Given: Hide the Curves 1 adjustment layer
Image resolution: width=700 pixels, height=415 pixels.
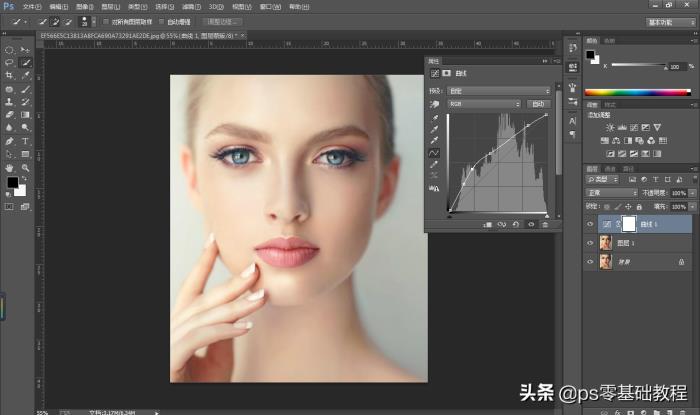Looking at the screenshot, I should coord(590,226).
